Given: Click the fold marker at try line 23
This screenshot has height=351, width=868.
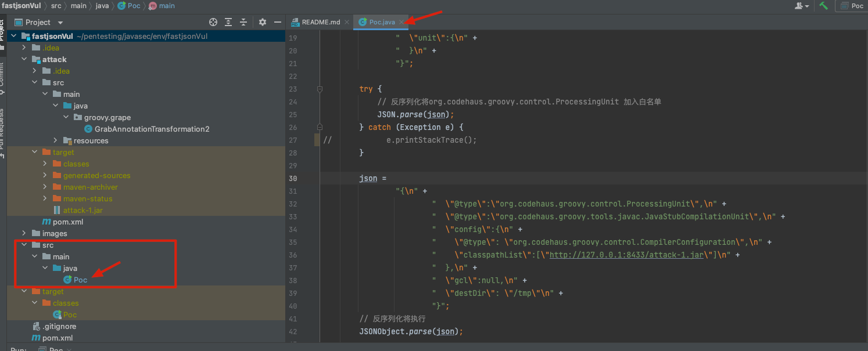Looking at the screenshot, I should tap(320, 89).
